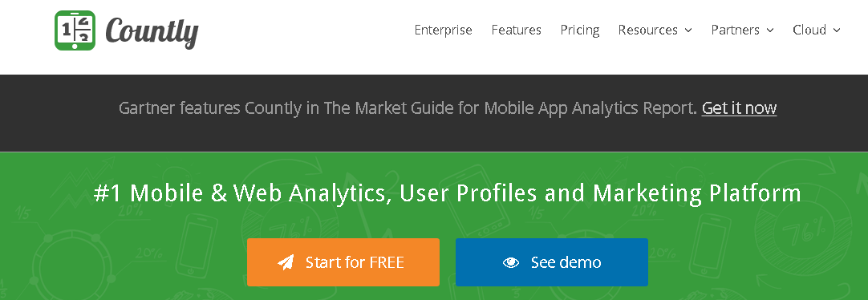Viewport: 868px width, 300px height.
Task: Click the green Countly logo icon
Action: [75, 30]
